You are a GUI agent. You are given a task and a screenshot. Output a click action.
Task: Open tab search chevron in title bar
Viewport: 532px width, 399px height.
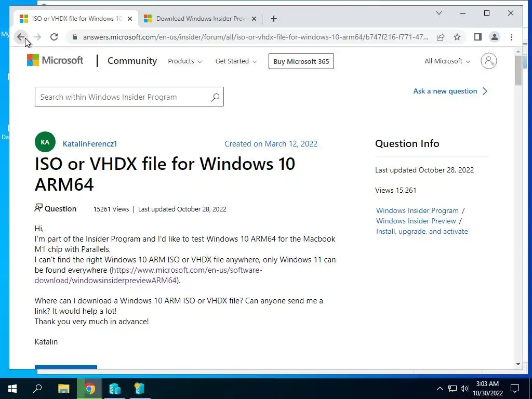coord(438,13)
